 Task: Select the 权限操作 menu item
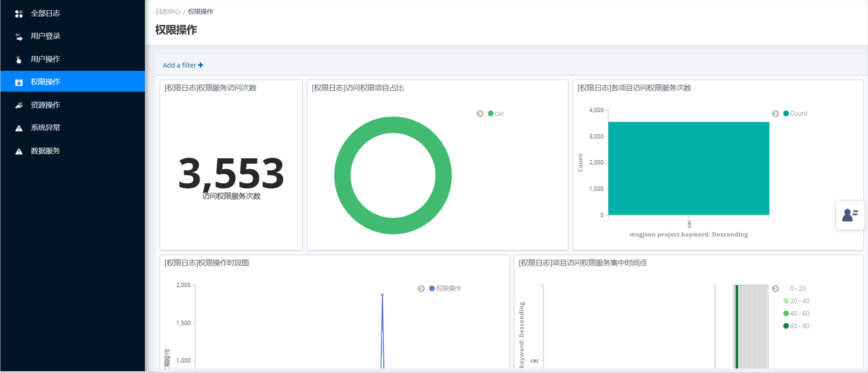coord(72,81)
